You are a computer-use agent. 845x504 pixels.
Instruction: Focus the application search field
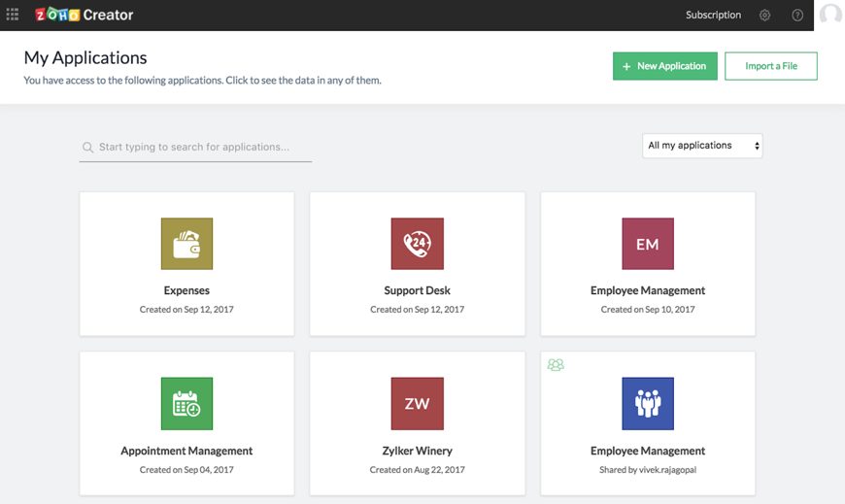(195, 148)
